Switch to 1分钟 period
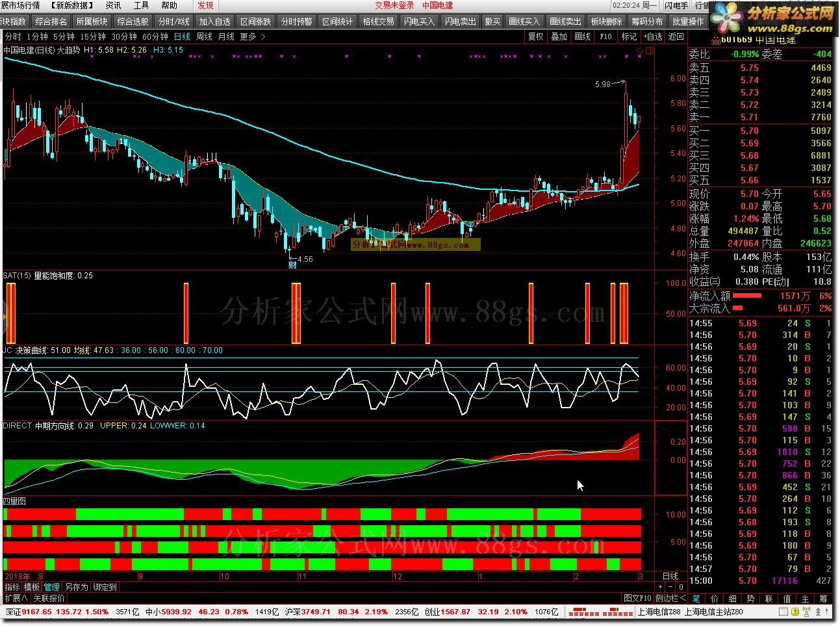Screen dimensions: 840x626 point(38,36)
